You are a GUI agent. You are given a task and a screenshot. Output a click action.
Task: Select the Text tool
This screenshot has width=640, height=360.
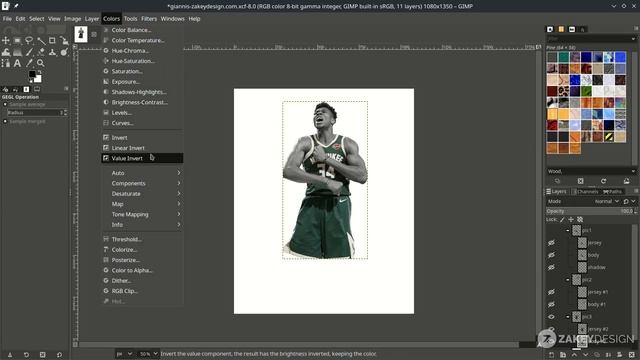pos(18,63)
